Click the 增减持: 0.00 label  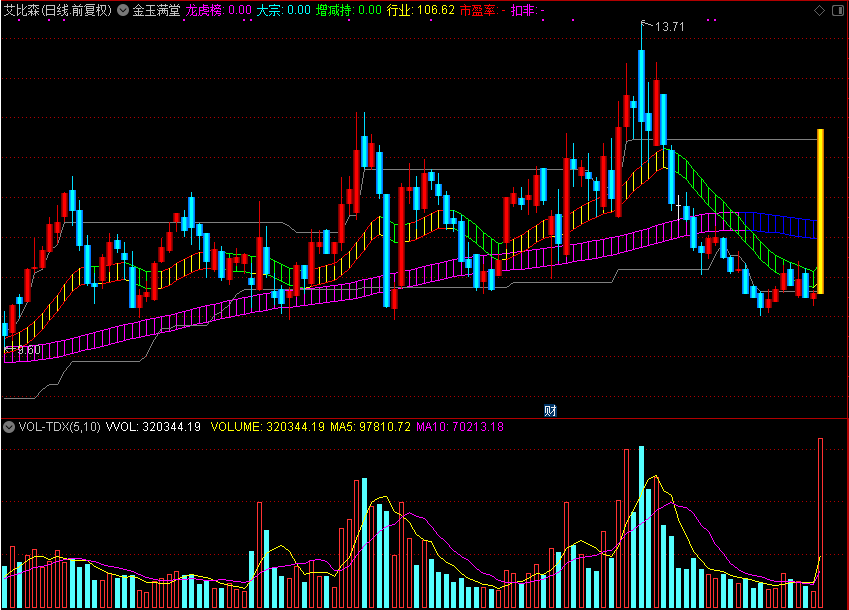[x=349, y=10]
